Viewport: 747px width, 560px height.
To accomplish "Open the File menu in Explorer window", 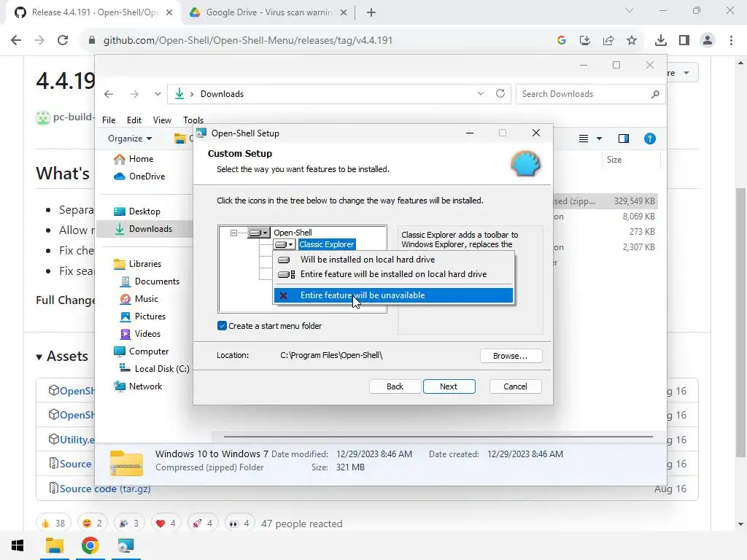I will pos(109,120).
